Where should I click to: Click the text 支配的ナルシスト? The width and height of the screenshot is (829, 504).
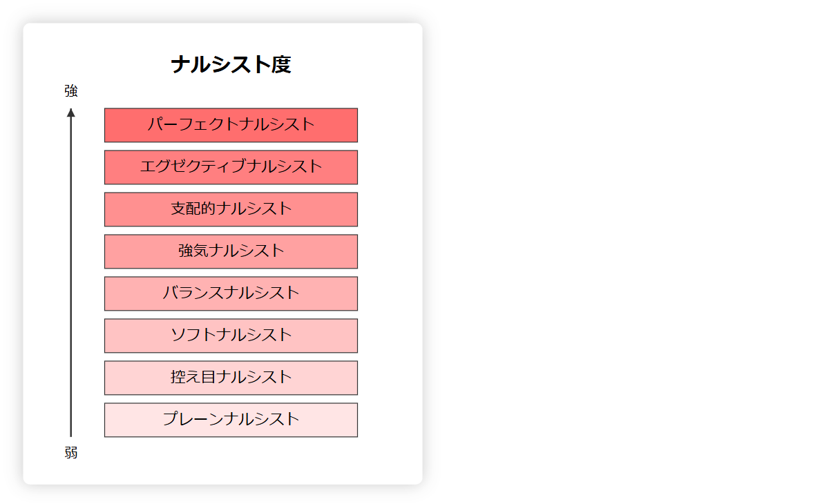231,209
